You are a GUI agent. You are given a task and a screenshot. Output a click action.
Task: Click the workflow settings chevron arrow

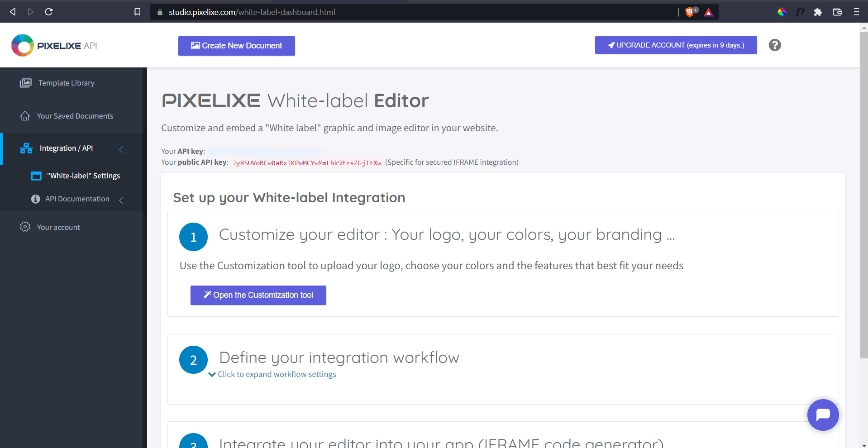(212, 375)
